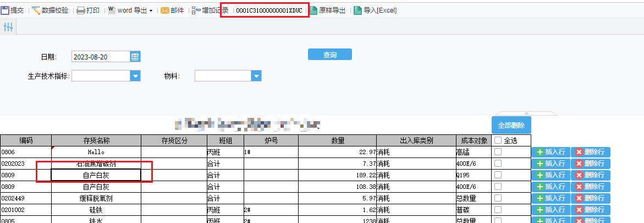The image size is (644, 223).
Task: Click the 增加记录 toolbar item
Action: tap(210, 10)
